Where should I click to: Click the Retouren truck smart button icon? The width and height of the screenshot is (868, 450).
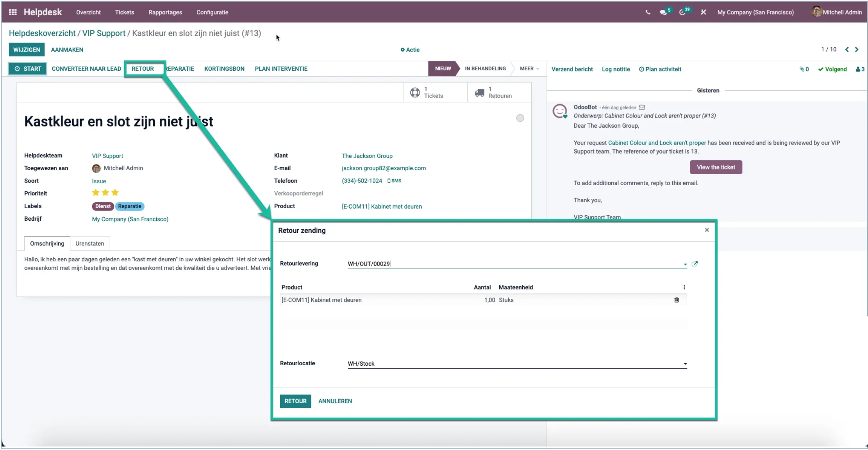coord(480,92)
